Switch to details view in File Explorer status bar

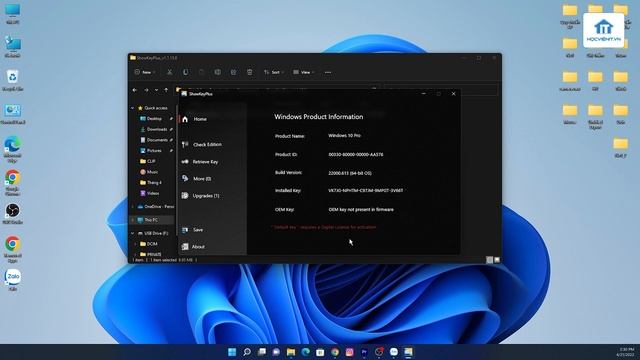pyautogui.click(x=489, y=260)
